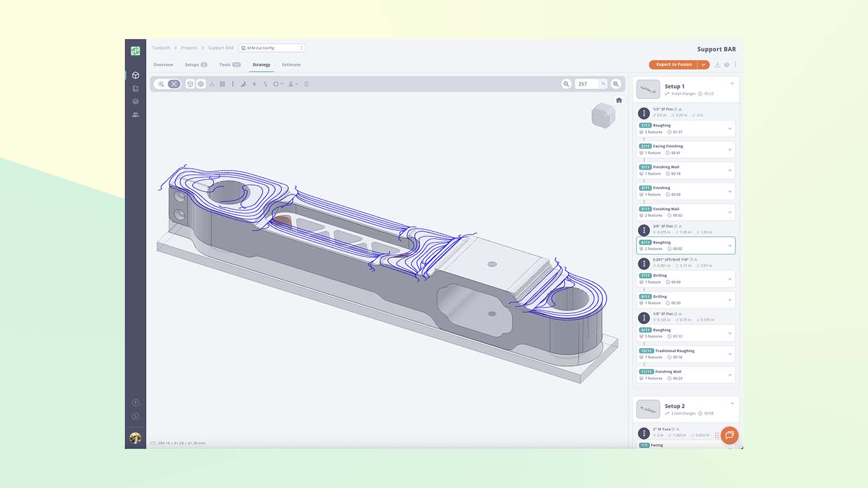The width and height of the screenshot is (868, 488).
Task: Click the Home view icon above the ViewCube
Action: (619, 99)
